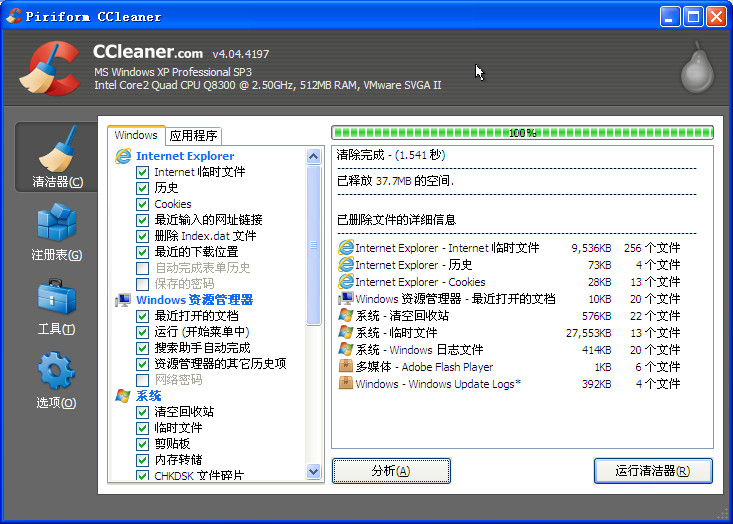Image resolution: width=733 pixels, height=524 pixels.
Task: Toggle 搜索助手自动完成 checkbox
Action: (x=143, y=348)
